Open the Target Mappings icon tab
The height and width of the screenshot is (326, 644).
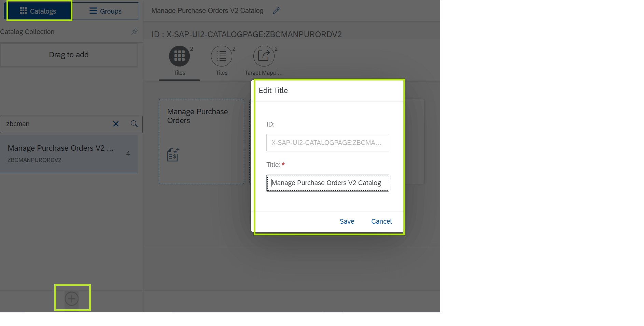[x=264, y=56]
